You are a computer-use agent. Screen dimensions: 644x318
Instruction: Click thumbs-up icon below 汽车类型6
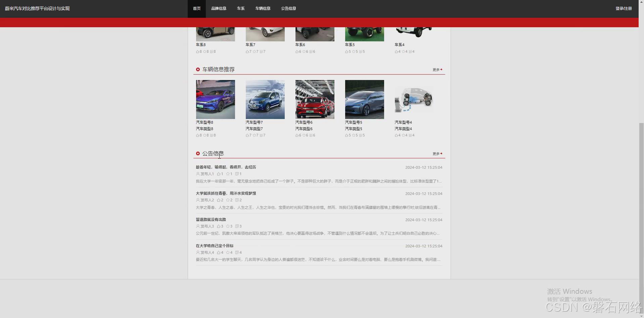297,136
